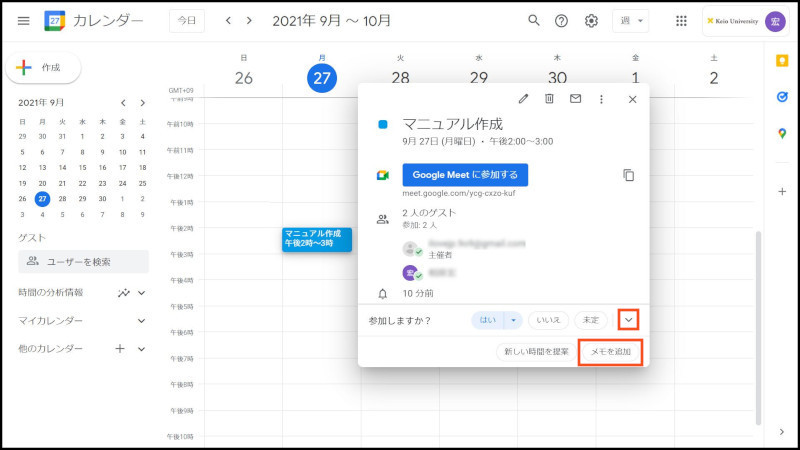The image size is (800, 450).
Task: Click the envelope email guests icon
Action: tap(575, 99)
